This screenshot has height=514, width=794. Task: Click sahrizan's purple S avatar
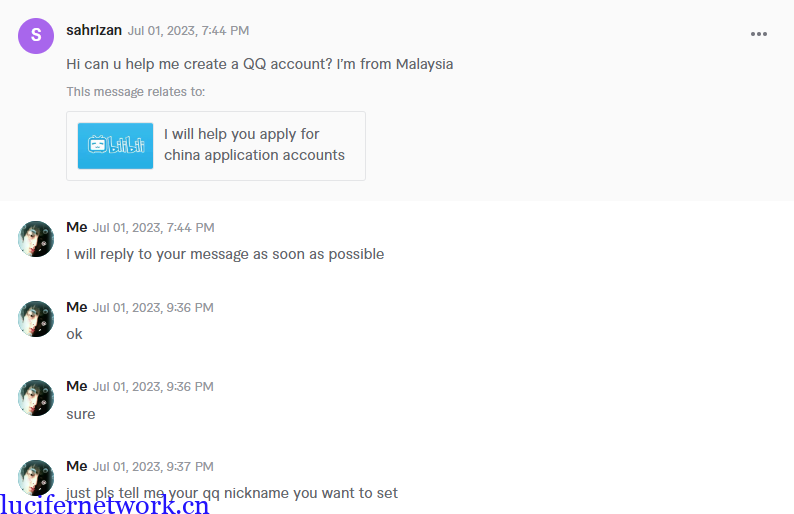pyautogui.click(x=36, y=36)
